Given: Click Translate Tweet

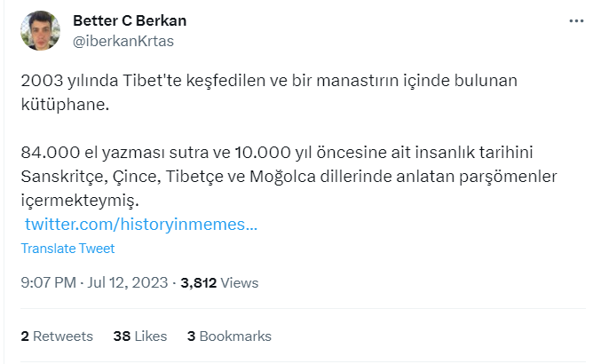Looking at the screenshot, I should click(x=67, y=249).
